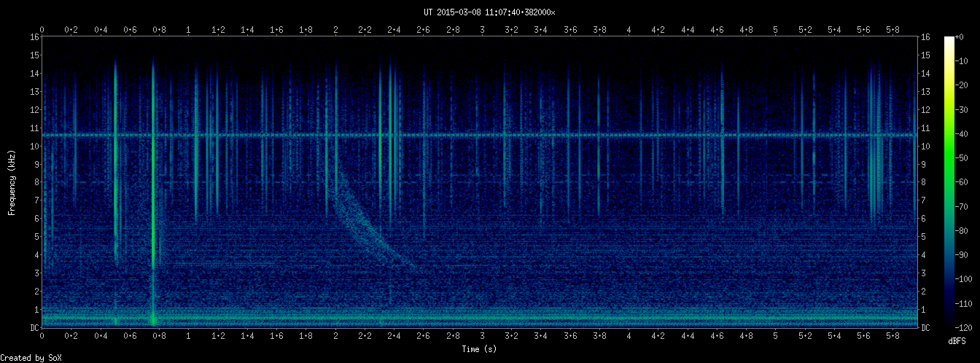This screenshot has height=363, width=980.
Task: Click the dBFS label under the color bar
Action: pos(957,341)
